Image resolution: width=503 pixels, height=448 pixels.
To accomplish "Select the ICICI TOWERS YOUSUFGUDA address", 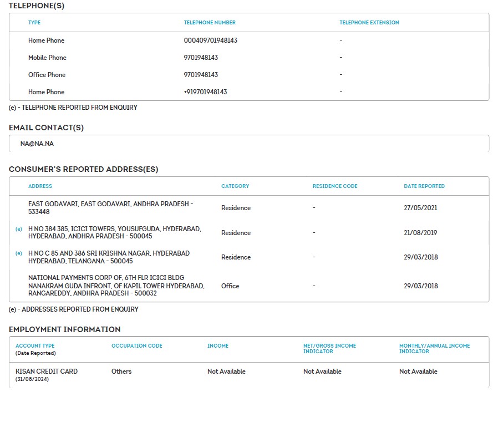I will 115,232.
